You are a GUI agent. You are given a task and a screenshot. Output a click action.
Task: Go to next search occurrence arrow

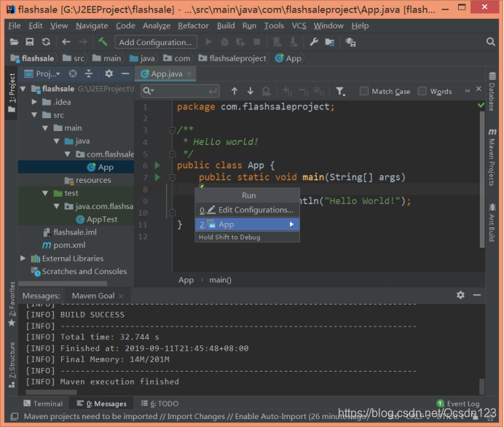coord(250,91)
